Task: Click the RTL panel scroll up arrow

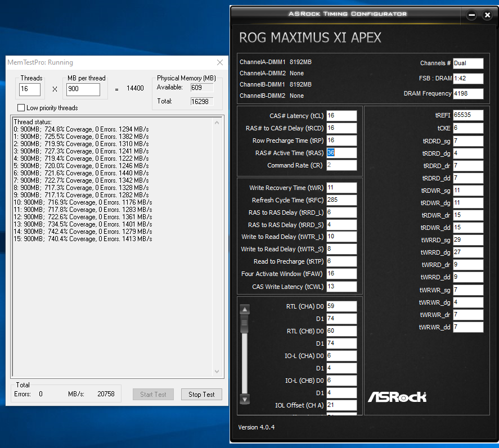Action: 245,309
